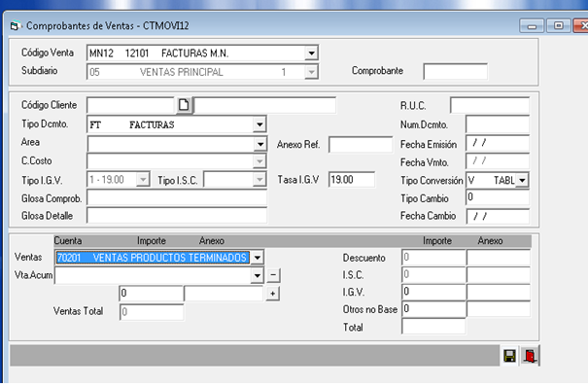Screen dimensions: 588x387
Task: Open client lookup document icon
Action: [184, 105]
